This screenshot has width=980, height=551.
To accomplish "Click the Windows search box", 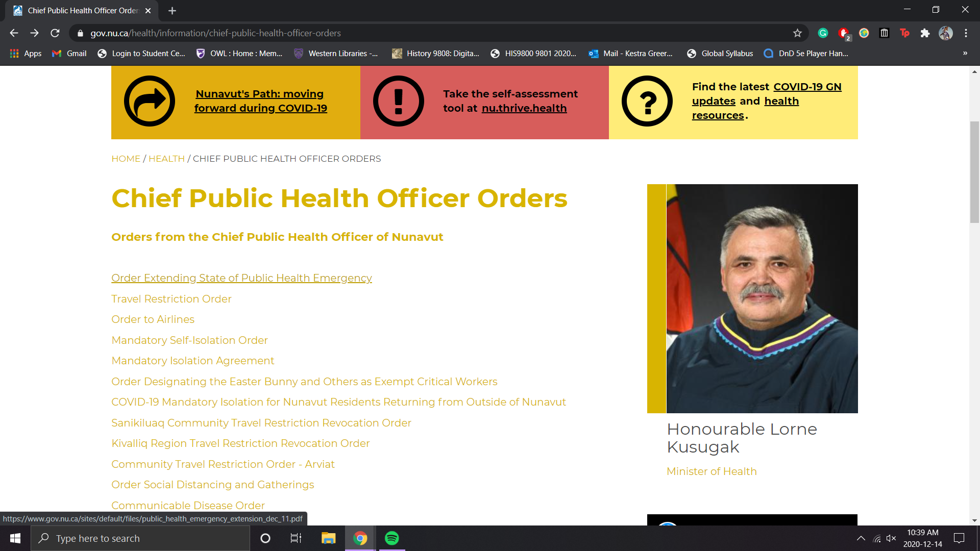I will [x=140, y=538].
